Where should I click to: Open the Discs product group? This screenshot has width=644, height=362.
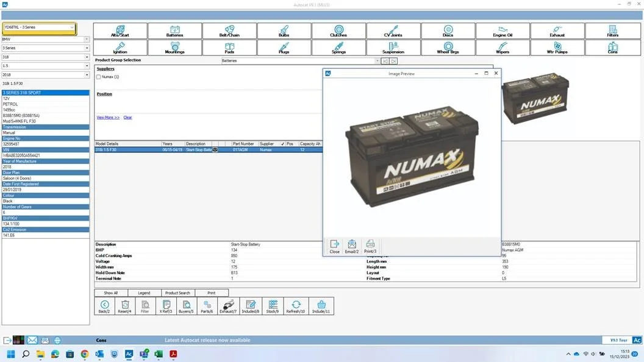click(x=448, y=31)
